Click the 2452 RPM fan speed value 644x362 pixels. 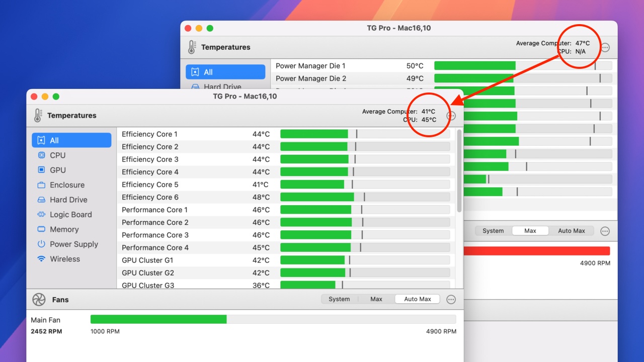46,331
